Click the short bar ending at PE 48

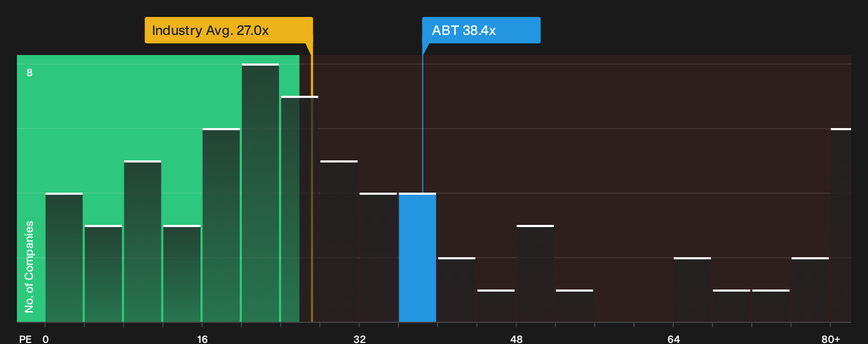tap(496, 306)
